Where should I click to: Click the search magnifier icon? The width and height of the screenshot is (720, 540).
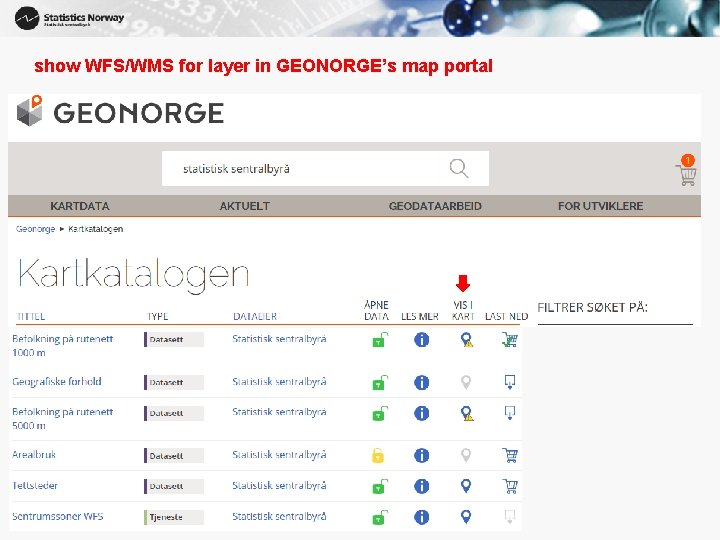(459, 169)
